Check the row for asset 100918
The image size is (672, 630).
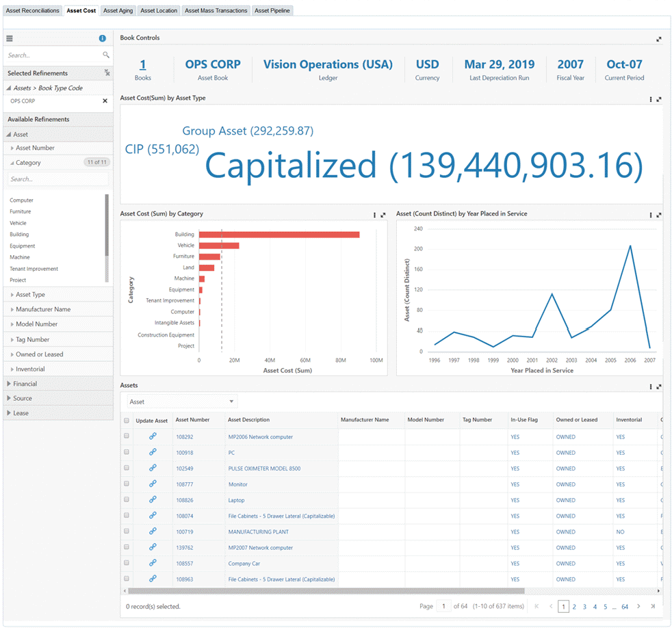click(x=127, y=452)
